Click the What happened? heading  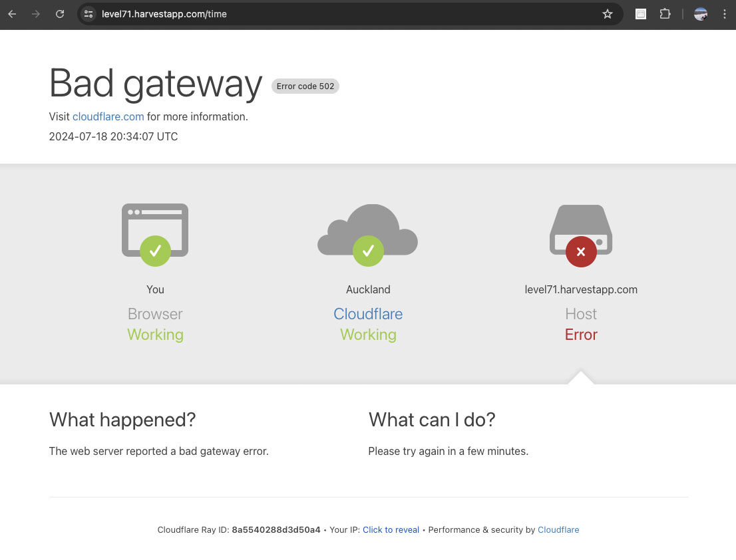[x=122, y=420]
